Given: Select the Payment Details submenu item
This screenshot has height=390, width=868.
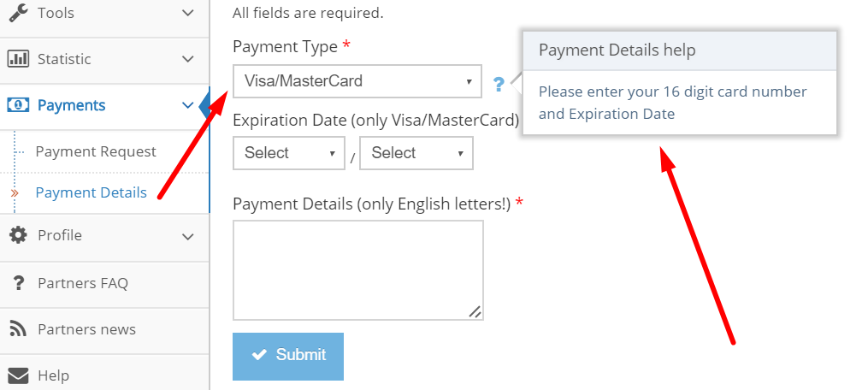Looking at the screenshot, I should (x=91, y=192).
